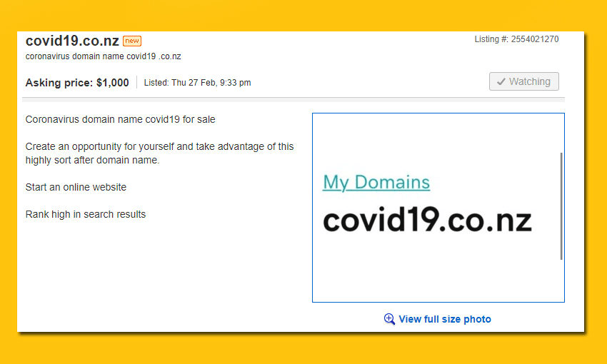Click the Watching button
The width and height of the screenshot is (607, 364).
click(x=523, y=81)
